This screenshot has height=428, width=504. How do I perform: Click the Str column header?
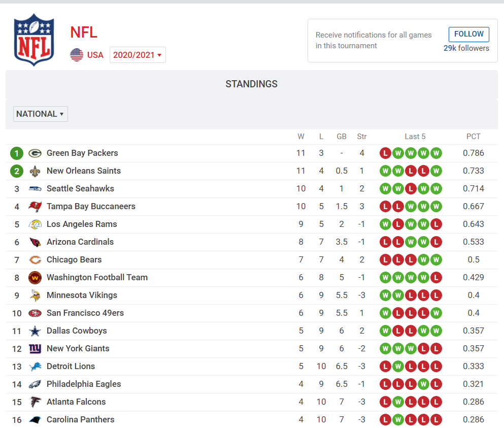[361, 137]
